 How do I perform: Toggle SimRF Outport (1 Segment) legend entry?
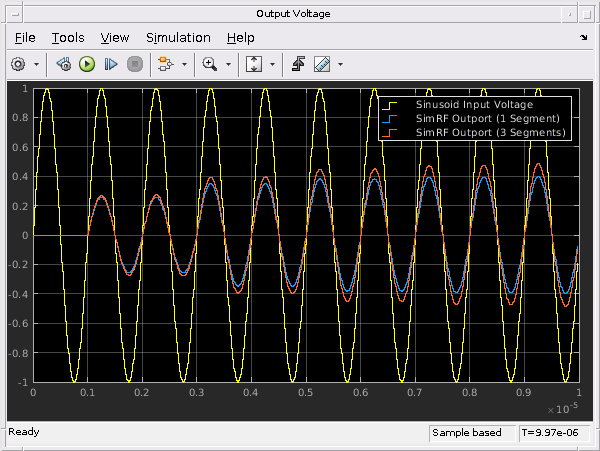coord(478,118)
